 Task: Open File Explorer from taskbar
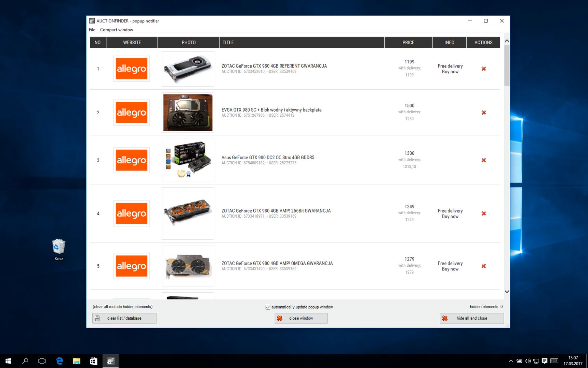pos(77,361)
